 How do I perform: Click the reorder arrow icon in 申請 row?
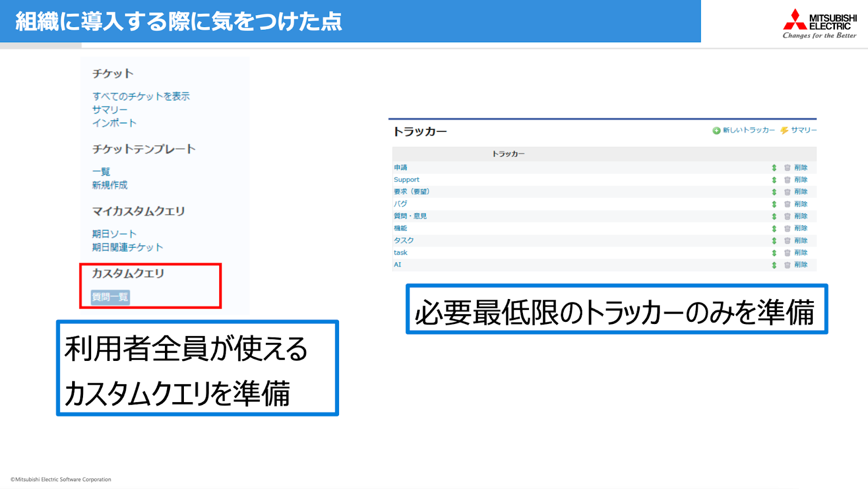point(774,168)
